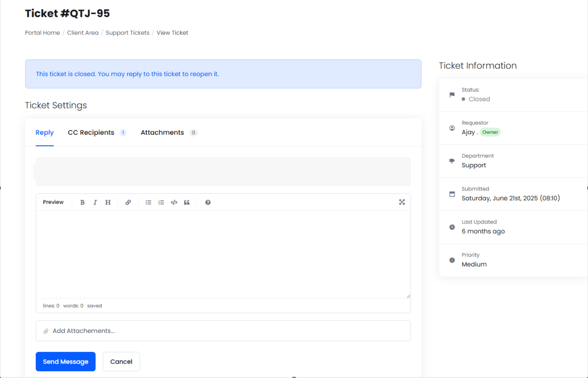Insert a hyperlink via link icon
This screenshot has height=378, width=588.
tap(128, 203)
